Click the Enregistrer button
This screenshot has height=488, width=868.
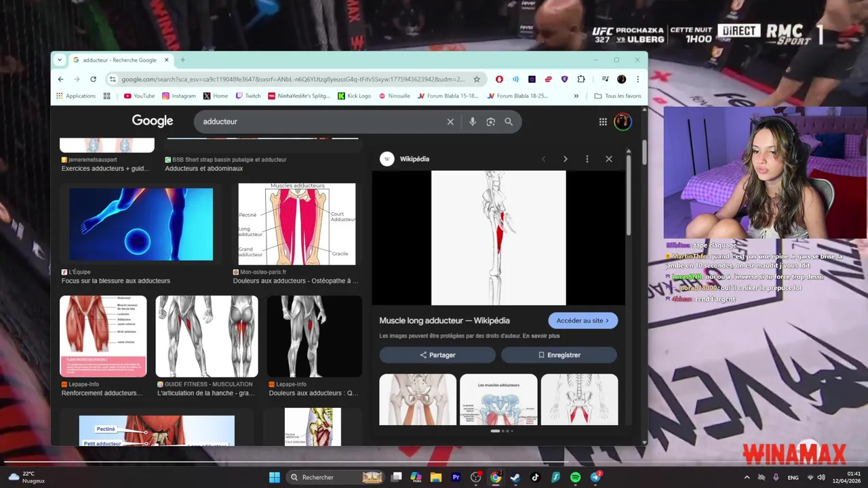(559, 355)
